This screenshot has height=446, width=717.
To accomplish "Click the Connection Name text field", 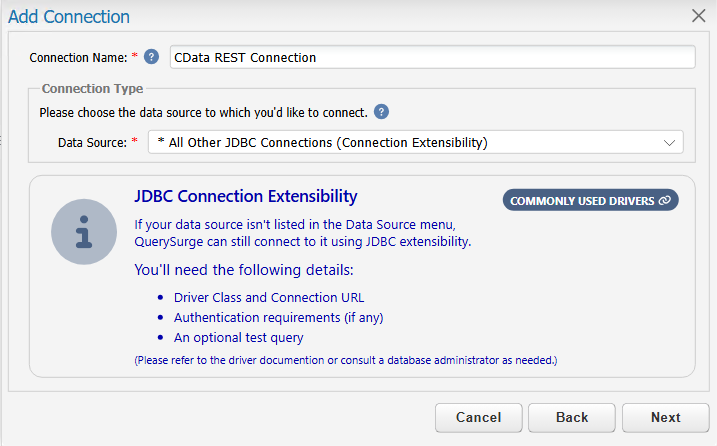I will click(433, 57).
